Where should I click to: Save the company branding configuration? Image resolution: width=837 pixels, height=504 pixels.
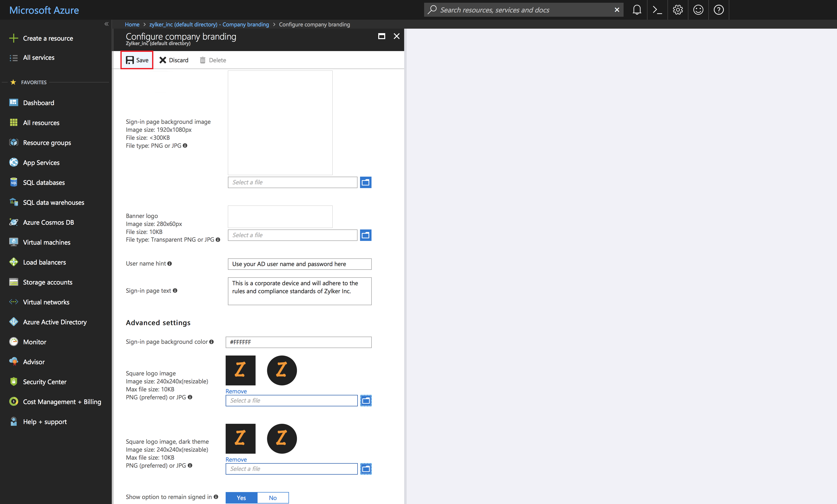click(137, 60)
